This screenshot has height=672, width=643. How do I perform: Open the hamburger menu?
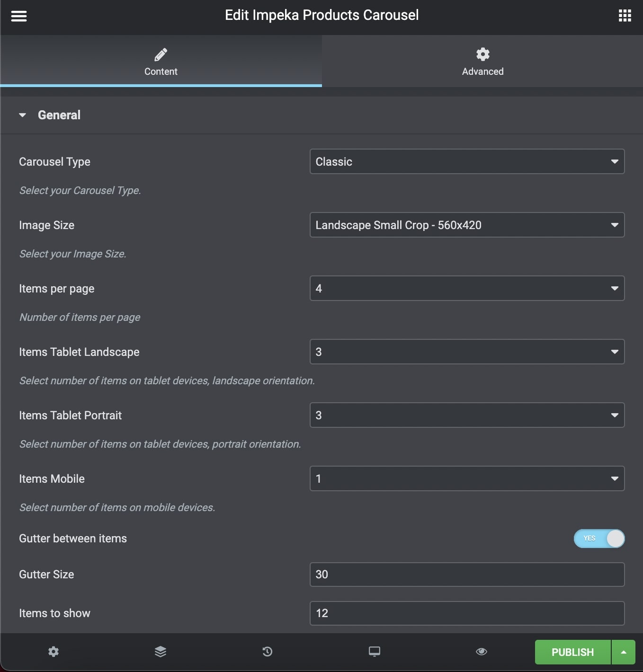pos(19,16)
